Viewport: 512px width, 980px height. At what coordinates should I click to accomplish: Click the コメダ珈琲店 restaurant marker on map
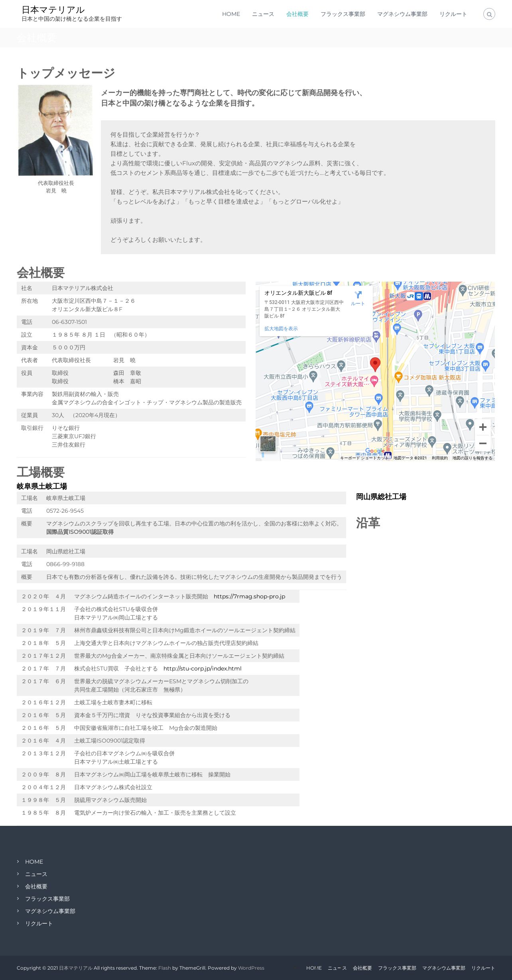[398, 377]
